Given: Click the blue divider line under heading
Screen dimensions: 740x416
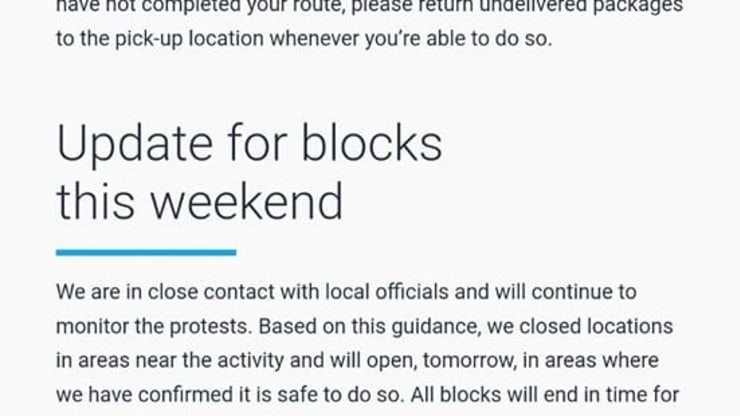Looking at the screenshot, I should (146, 253).
